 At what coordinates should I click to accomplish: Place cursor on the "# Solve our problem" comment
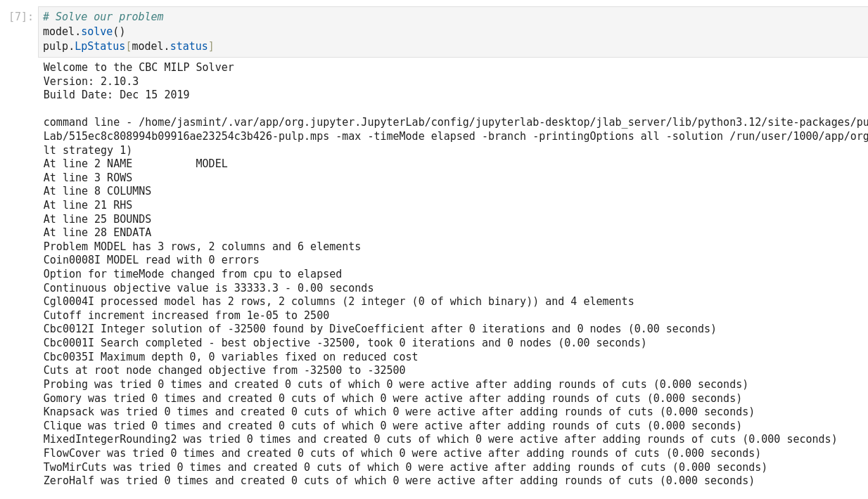103,17
